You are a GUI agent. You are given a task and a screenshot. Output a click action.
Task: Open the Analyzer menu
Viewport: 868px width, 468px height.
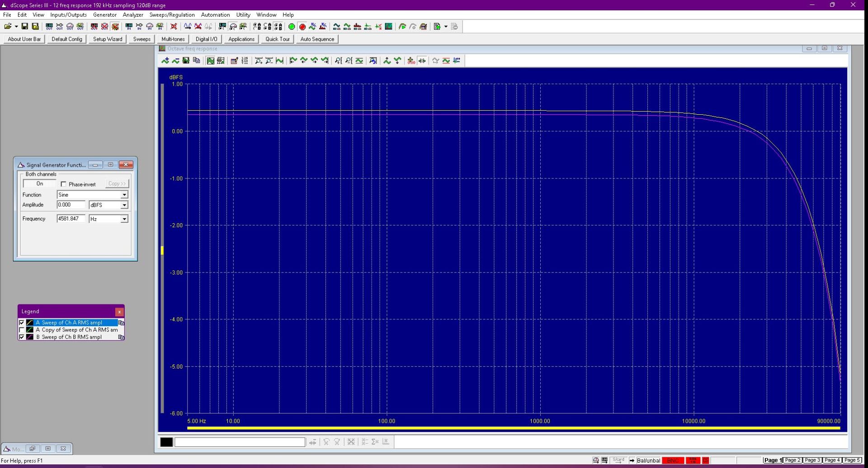click(133, 15)
